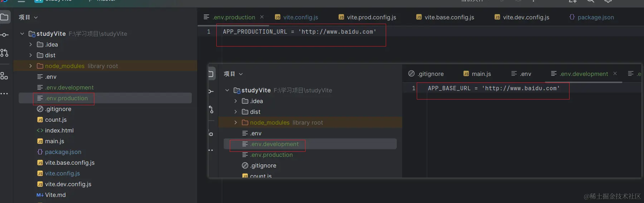This screenshot has width=644, height=203.
Task: Expand node_modules library root in main tree
Action: pos(30,66)
